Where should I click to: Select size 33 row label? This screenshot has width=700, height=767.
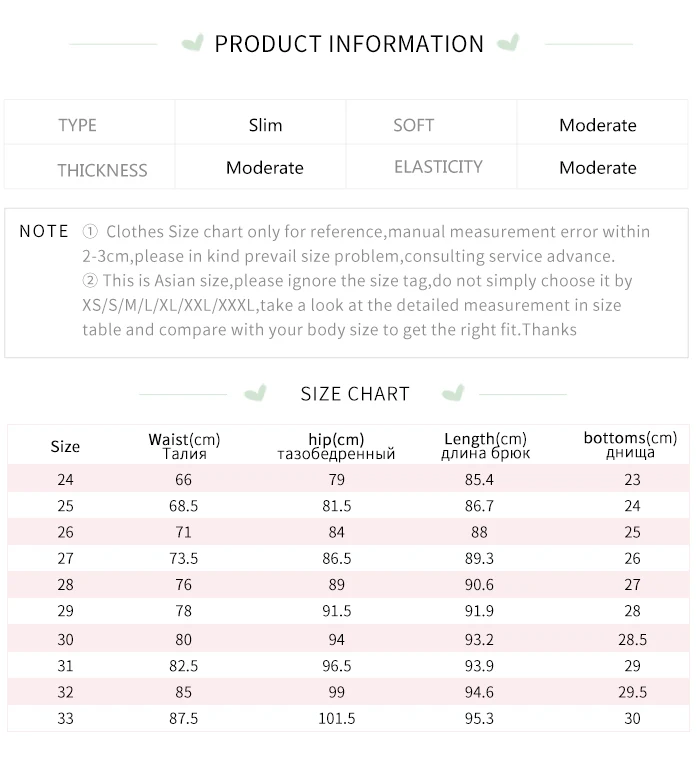point(66,718)
